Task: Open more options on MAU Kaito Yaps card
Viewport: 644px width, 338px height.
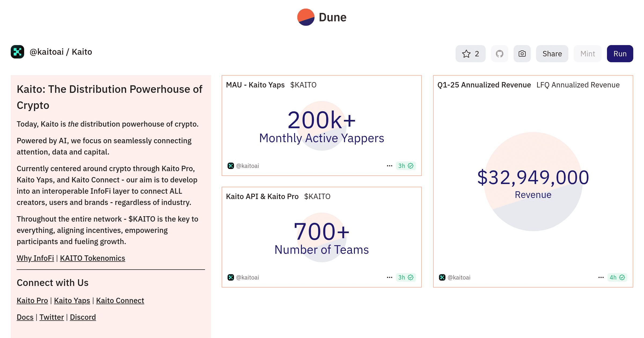Action: click(x=390, y=166)
